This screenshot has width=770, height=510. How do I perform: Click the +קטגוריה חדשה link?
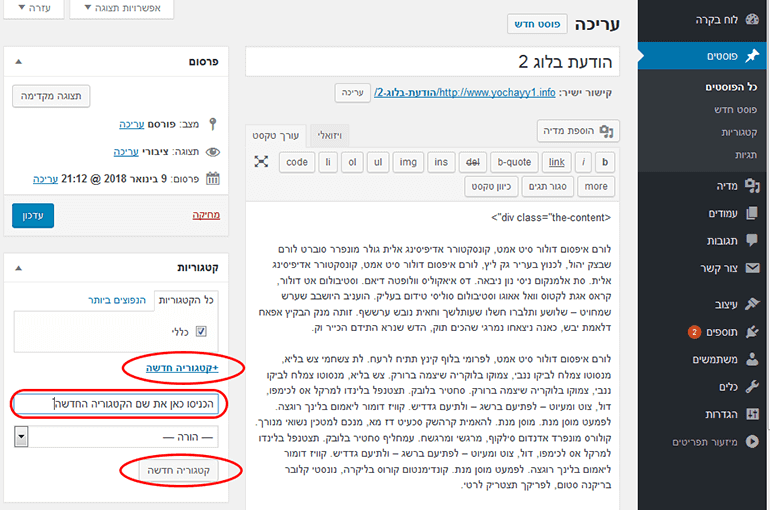182,368
